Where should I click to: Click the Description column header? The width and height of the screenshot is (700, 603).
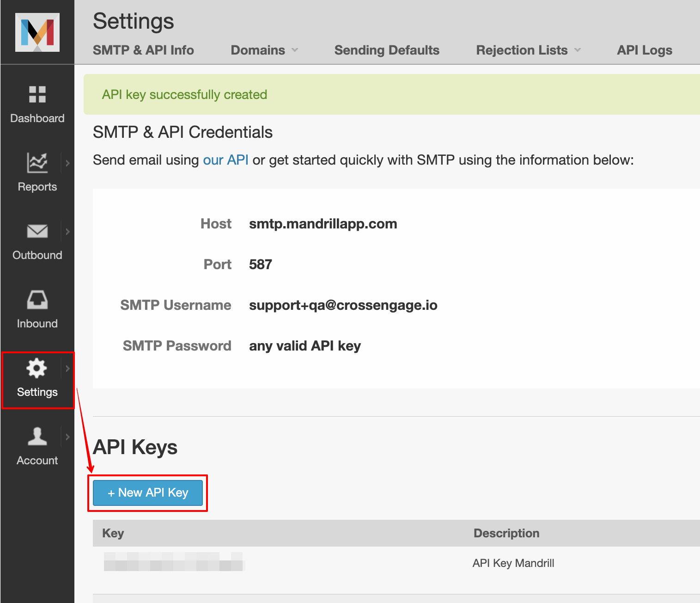tap(506, 533)
